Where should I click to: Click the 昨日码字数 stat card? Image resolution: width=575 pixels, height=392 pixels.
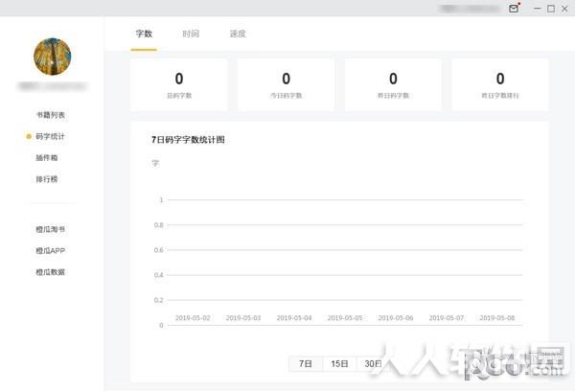pos(393,84)
